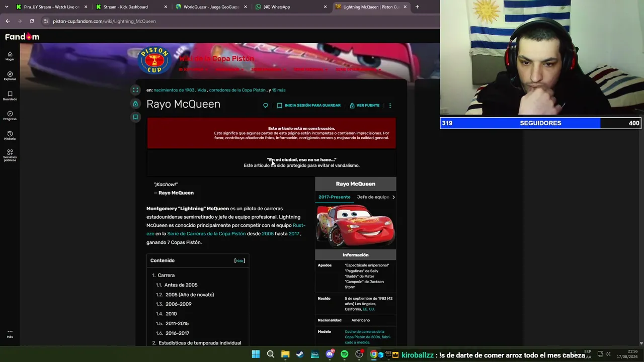Click the Piston Cup wiki logo
Image resolution: width=644 pixels, height=362 pixels.
pos(153,60)
